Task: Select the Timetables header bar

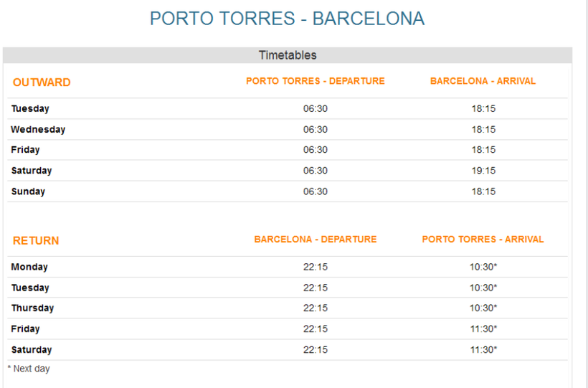Action: (287, 55)
